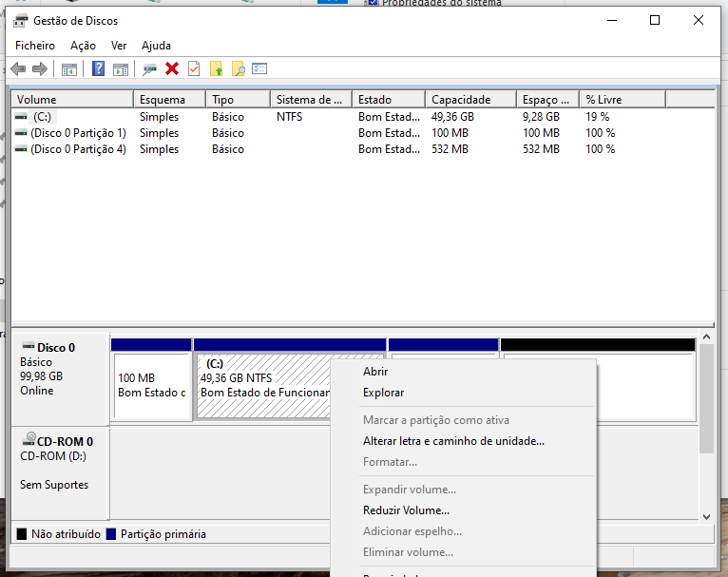Click the magnifier search toolbar icon

[239, 68]
